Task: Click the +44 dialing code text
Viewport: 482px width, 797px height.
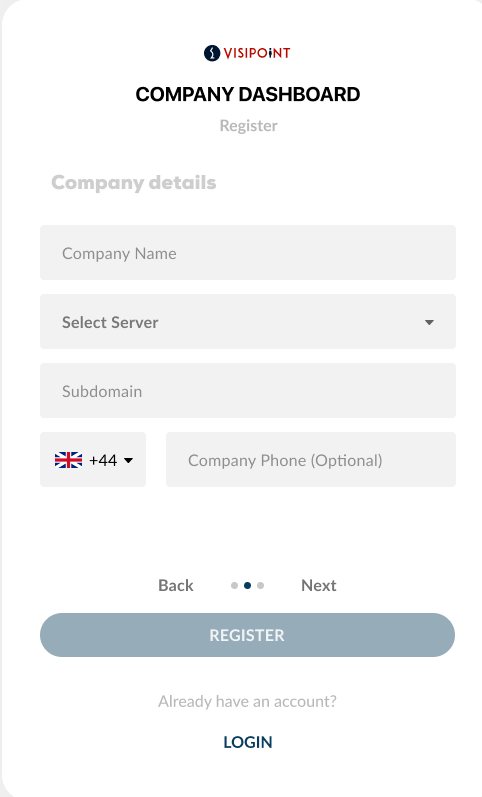Action: pos(103,461)
